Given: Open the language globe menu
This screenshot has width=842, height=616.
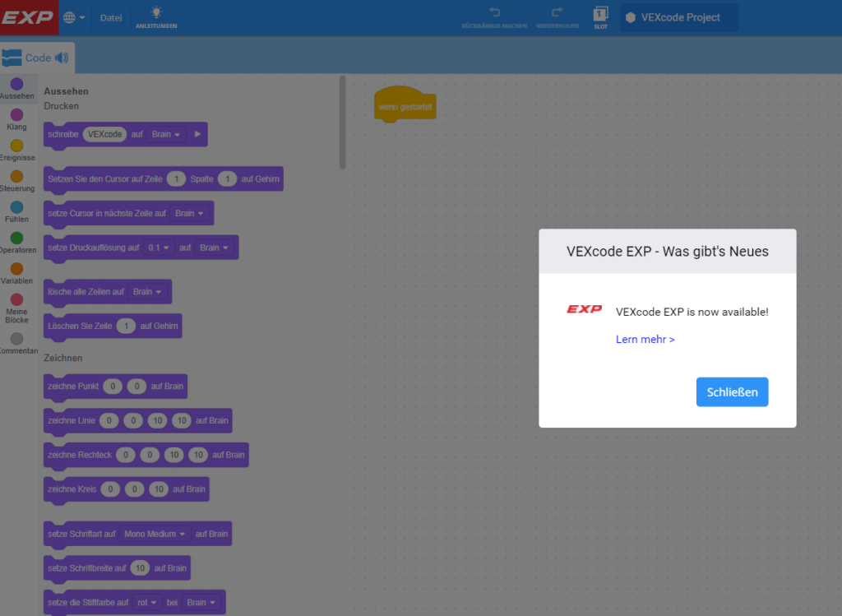Looking at the screenshot, I should pos(74,18).
